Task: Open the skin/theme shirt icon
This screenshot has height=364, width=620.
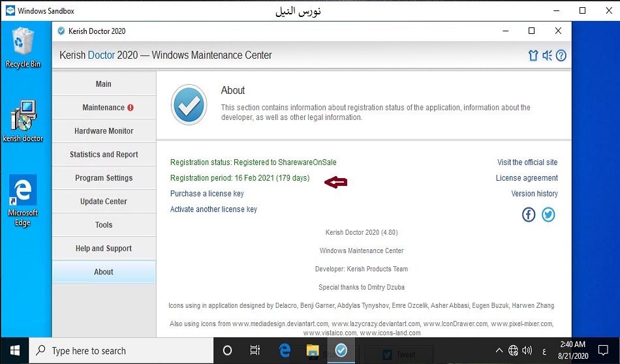Action: click(533, 55)
